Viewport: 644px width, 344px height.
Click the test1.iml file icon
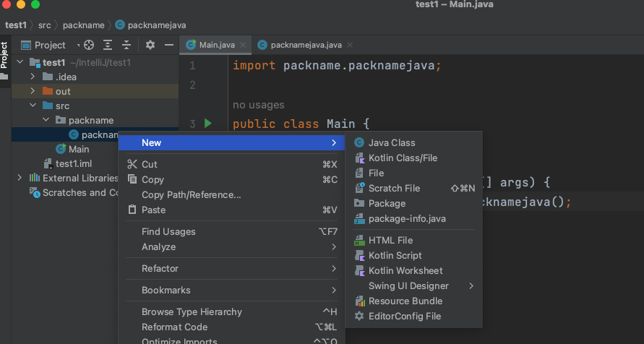[48, 163]
